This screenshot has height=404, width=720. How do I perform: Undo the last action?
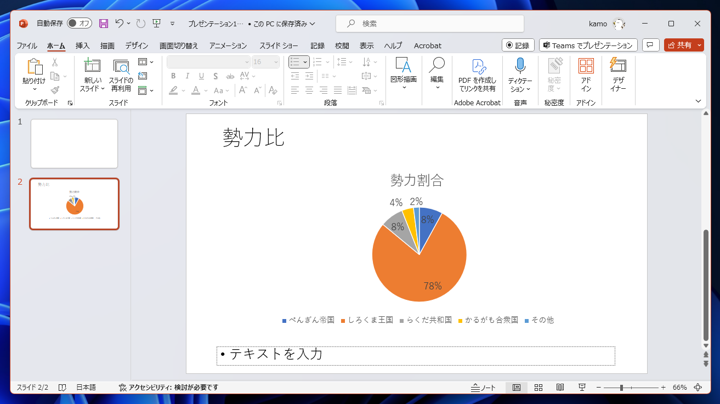click(x=119, y=23)
